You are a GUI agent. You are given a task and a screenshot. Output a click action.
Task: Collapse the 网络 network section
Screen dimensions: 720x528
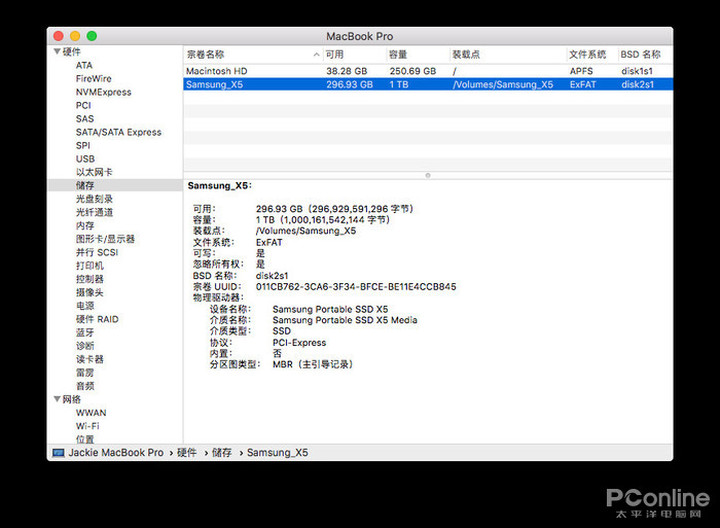(x=55, y=399)
